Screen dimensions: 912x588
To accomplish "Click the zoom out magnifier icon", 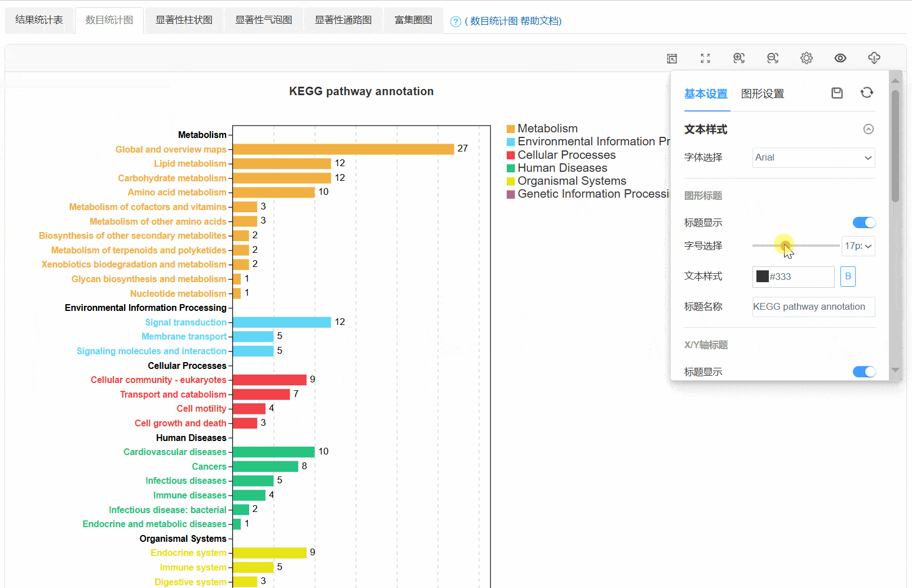I will click(773, 58).
